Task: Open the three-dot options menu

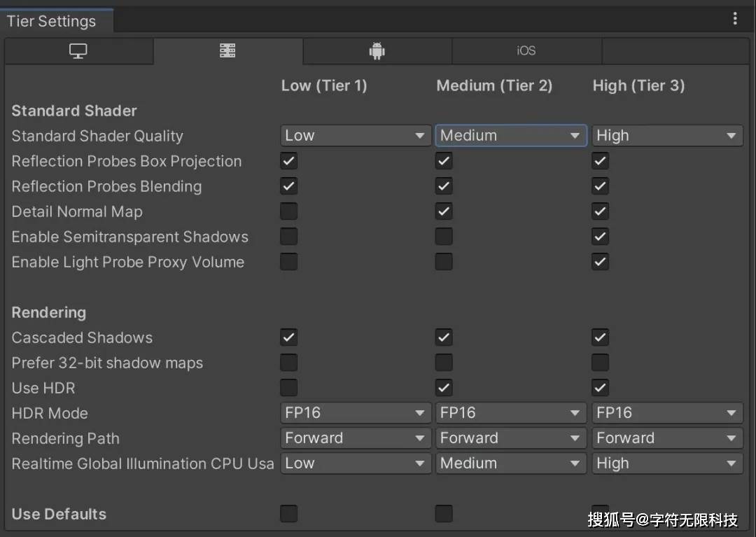Action: 735,18
